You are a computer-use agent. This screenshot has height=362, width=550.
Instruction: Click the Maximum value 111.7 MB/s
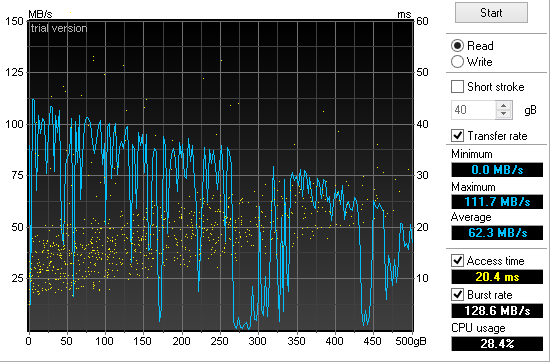497,202
